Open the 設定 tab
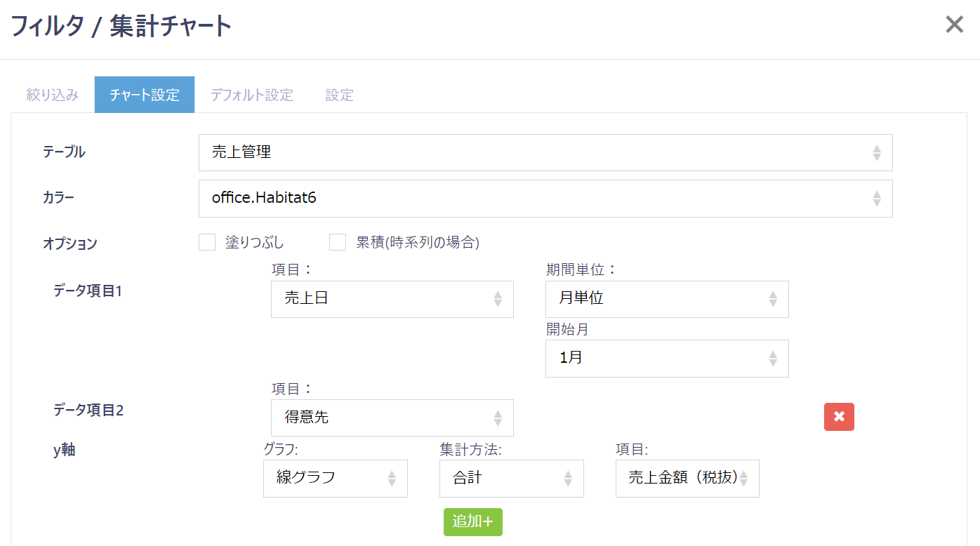This screenshot has height=546, width=980. coord(339,95)
